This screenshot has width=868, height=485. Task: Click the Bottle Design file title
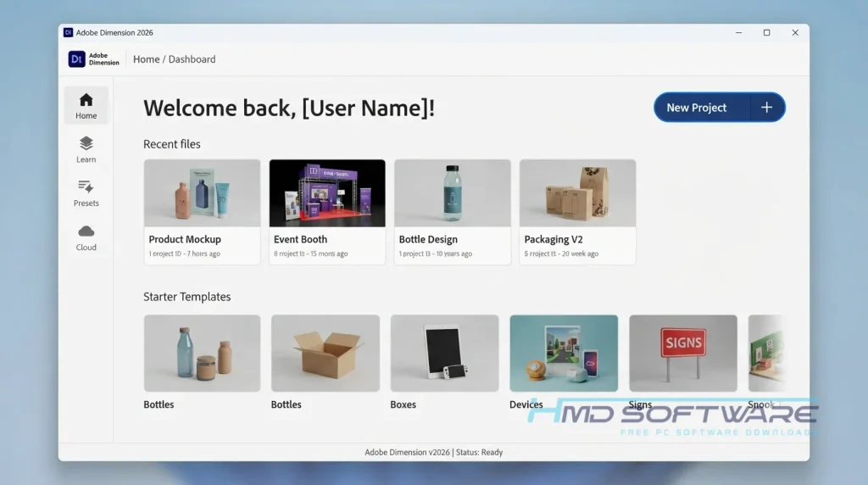click(x=428, y=239)
